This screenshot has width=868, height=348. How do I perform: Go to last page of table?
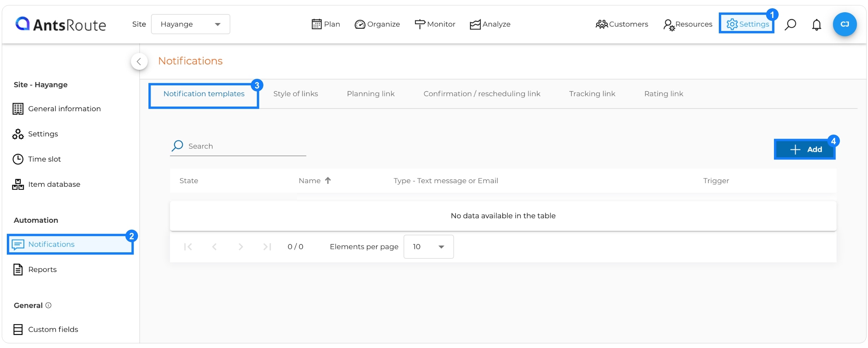pos(267,247)
